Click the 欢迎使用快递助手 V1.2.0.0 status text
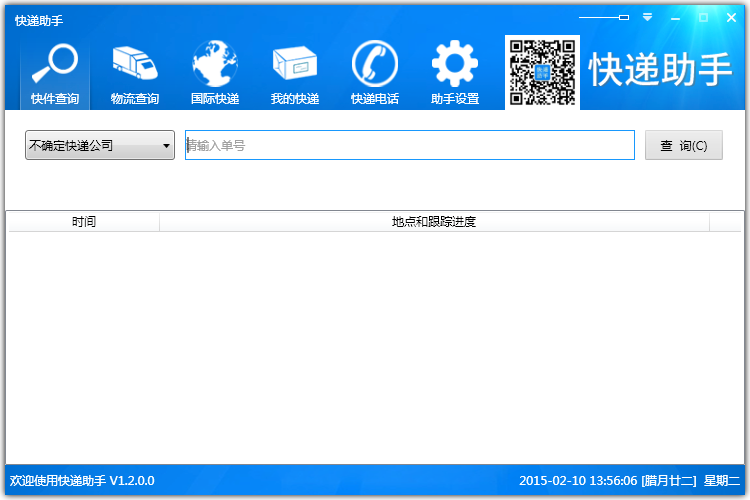This screenshot has width=750, height=500. pyautogui.click(x=82, y=480)
